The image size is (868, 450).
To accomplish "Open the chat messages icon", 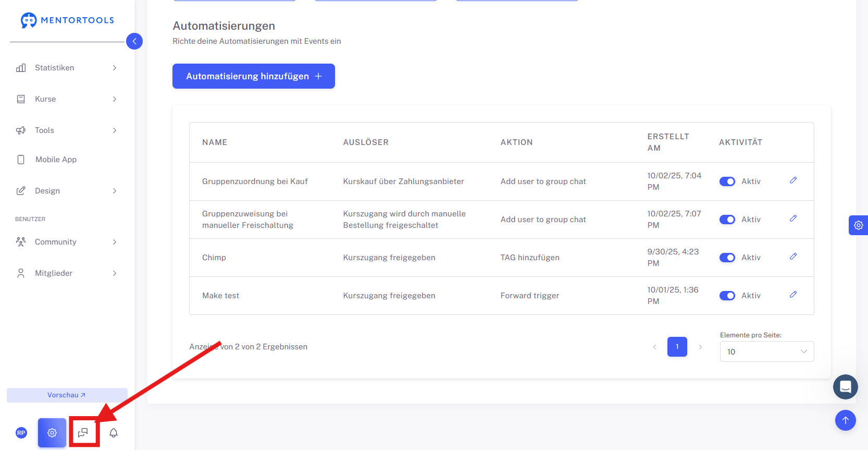I will pos(83,433).
